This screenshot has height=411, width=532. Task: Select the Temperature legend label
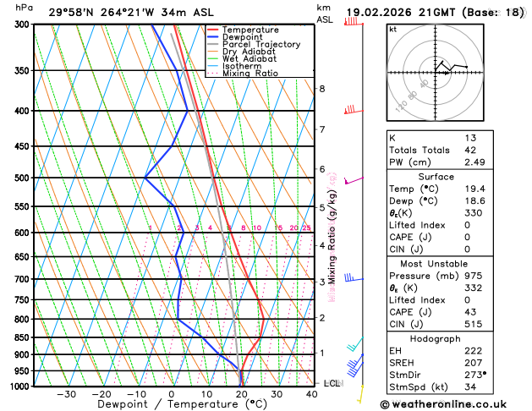click(x=250, y=30)
